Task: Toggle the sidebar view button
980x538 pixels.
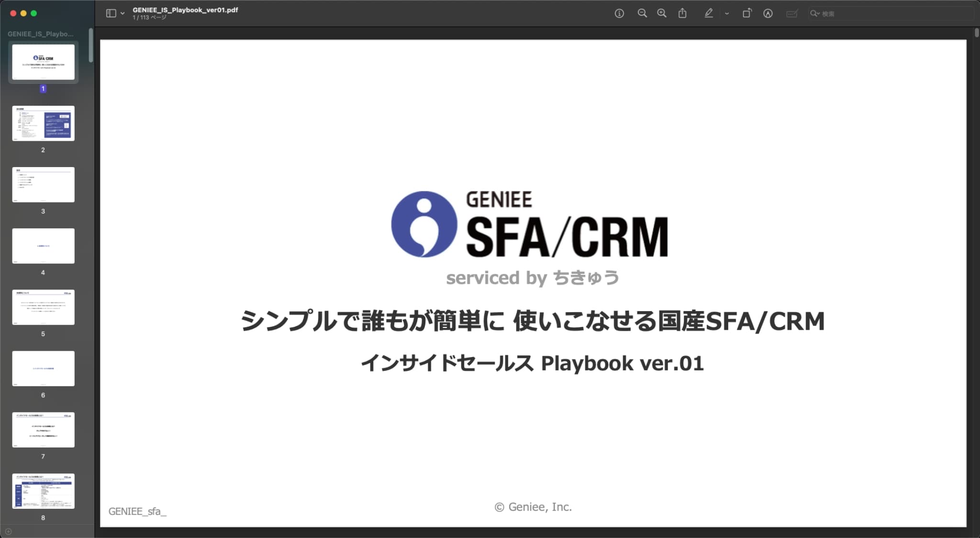Action: tap(111, 13)
